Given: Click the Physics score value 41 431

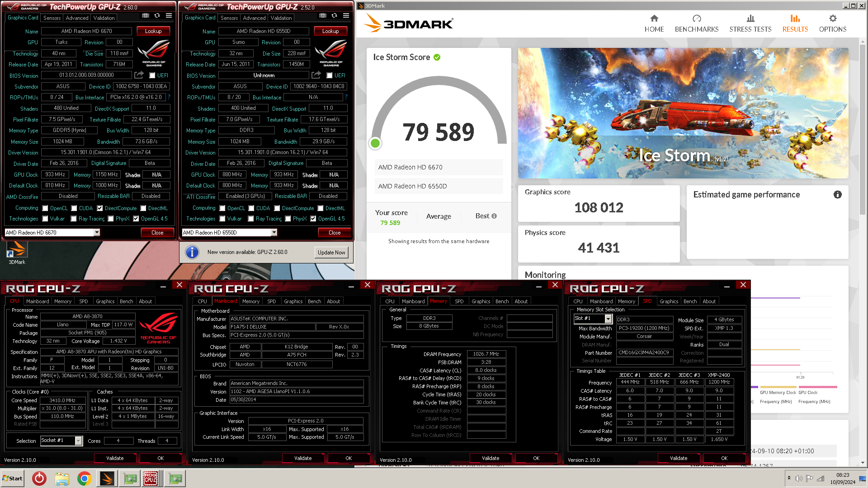Looking at the screenshot, I should [x=599, y=248].
